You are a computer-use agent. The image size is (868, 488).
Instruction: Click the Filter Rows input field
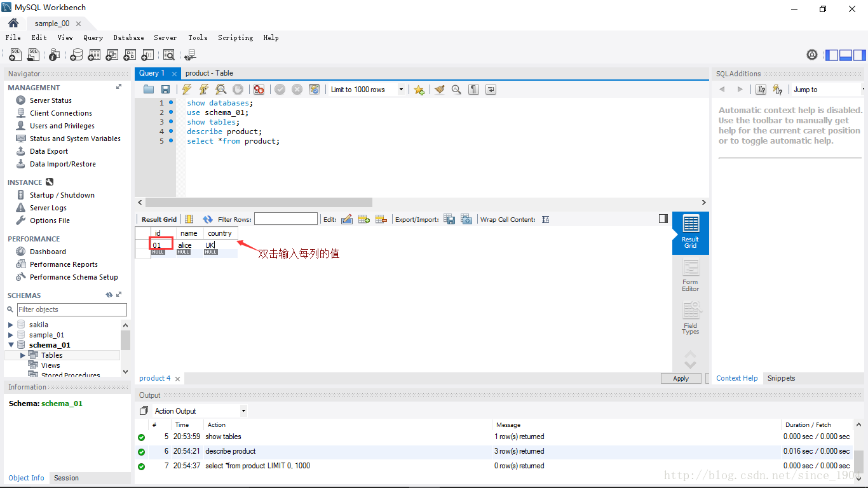click(286, 219)
